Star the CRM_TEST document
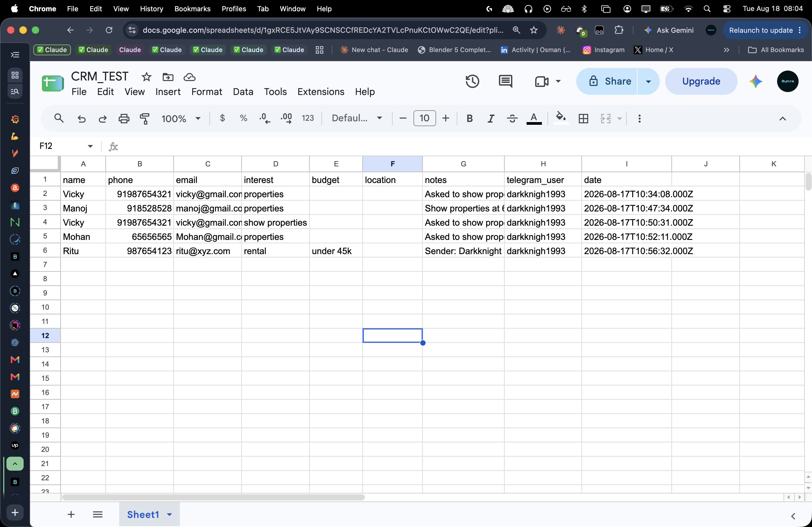 pyautogui.click(x=146, y=77)
